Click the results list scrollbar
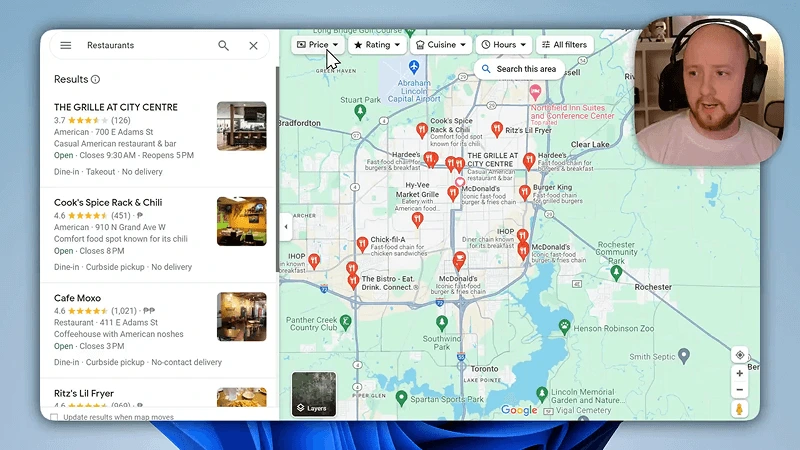The image size is (800, 450). click(x=278, y=168)
